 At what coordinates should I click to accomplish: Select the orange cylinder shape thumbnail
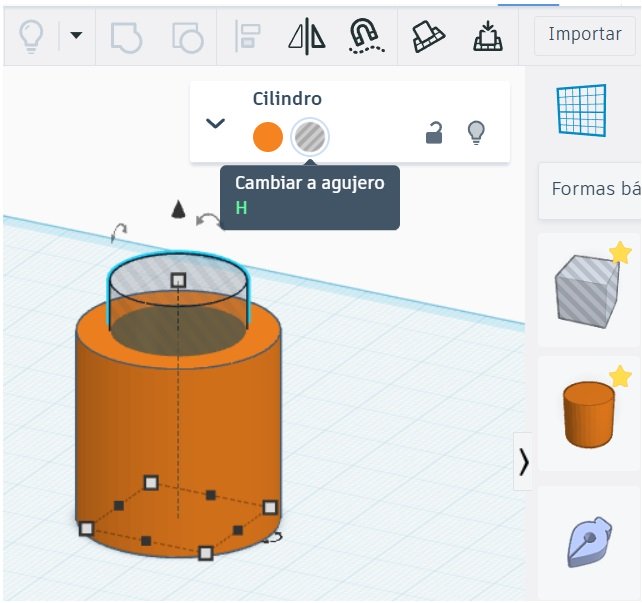tap(589, 413)
